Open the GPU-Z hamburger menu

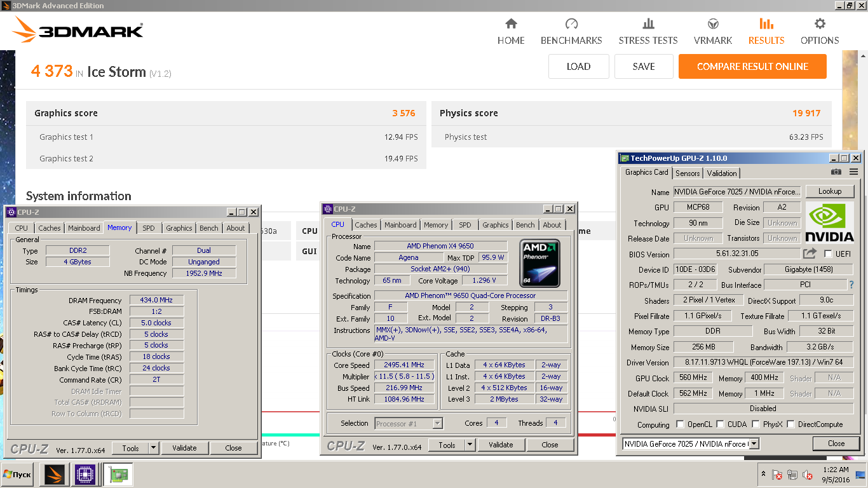[853, 172]
